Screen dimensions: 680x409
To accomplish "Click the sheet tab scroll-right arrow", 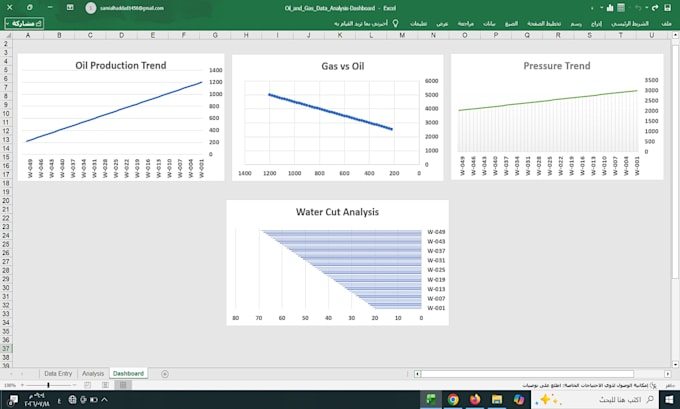I will tap(22, 374).
